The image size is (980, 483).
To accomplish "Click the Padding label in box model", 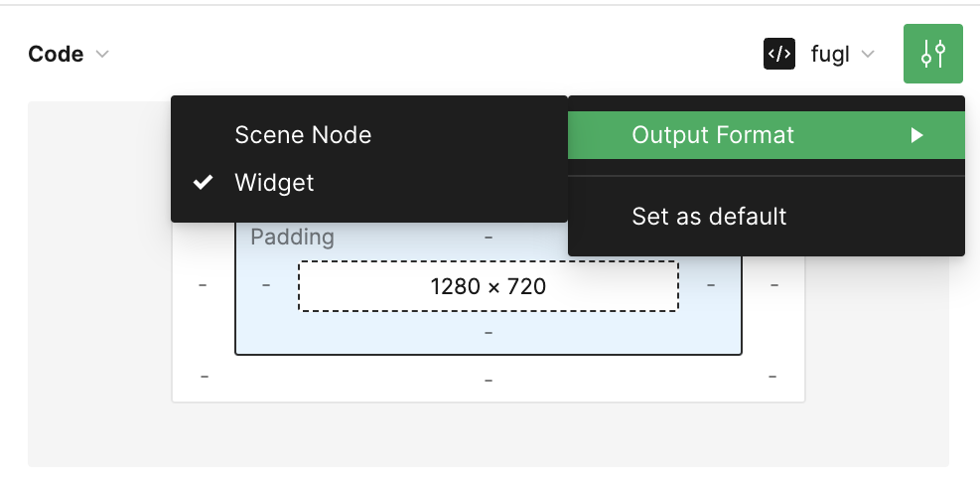I will tap(292, 238).
